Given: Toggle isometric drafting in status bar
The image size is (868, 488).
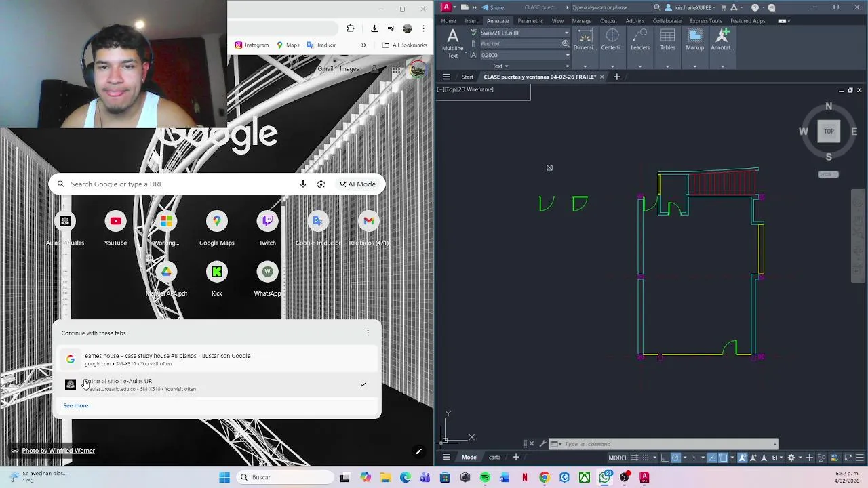Looking at the screenshot, I should (x=694, y=457).
